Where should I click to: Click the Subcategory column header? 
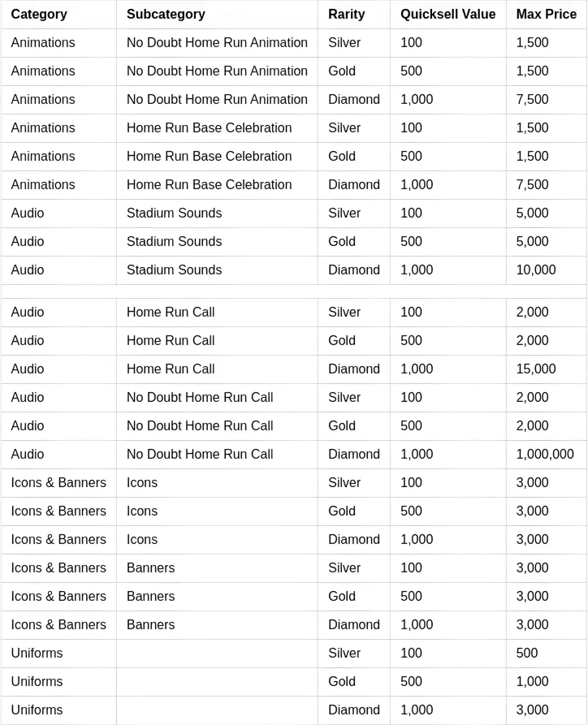click(166, 14)
